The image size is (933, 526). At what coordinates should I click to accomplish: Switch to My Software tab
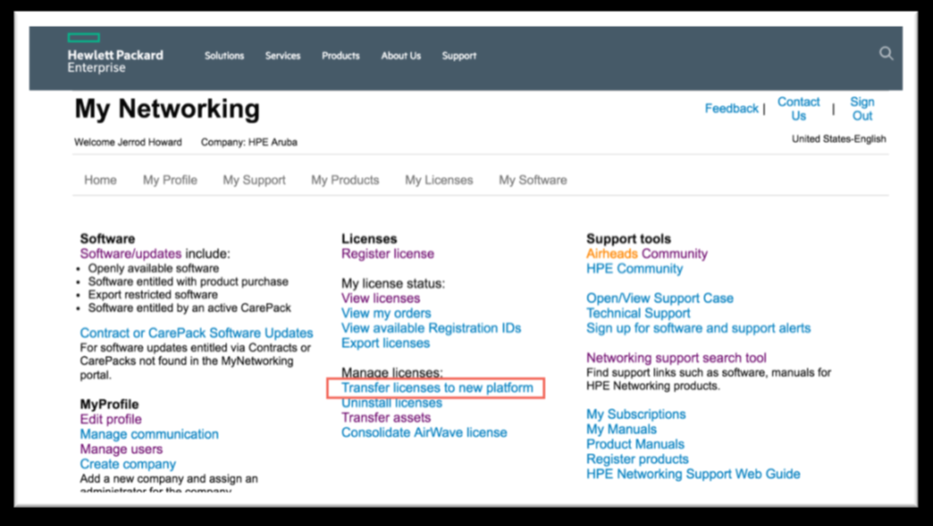(x=533, y=180)
